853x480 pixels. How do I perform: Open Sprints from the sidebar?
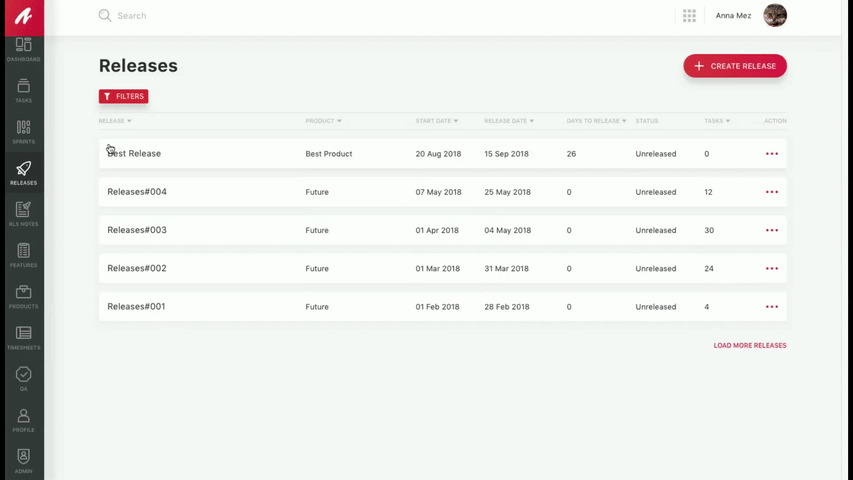point(23,132)
